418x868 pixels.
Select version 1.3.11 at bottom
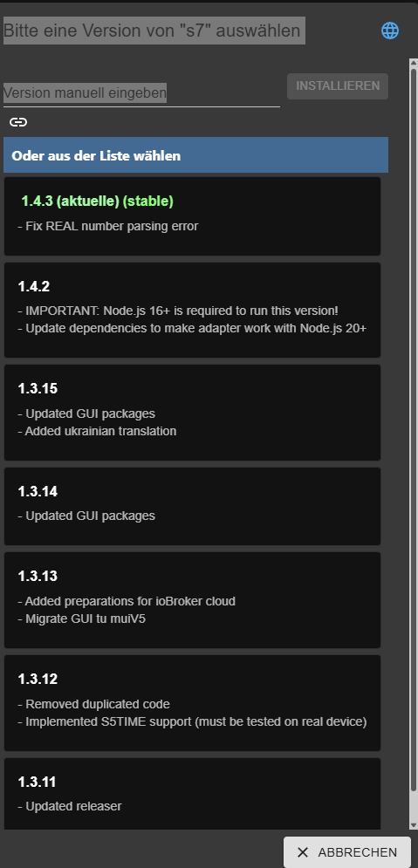tap(192, 794)
